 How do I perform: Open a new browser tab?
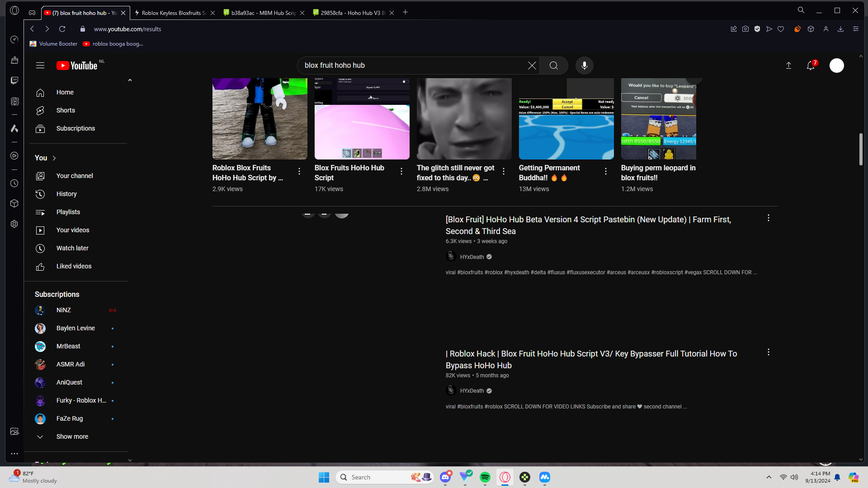406,13
